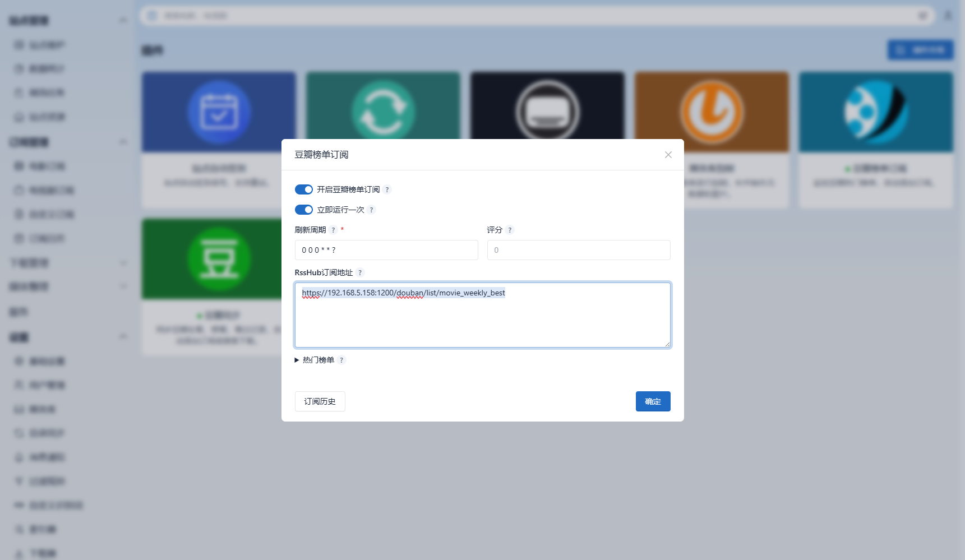965x560 pixels.
Task: Click the green Douban 豆 plugin icon in the background
Action: pyautogui.click(x=219, y=259)
